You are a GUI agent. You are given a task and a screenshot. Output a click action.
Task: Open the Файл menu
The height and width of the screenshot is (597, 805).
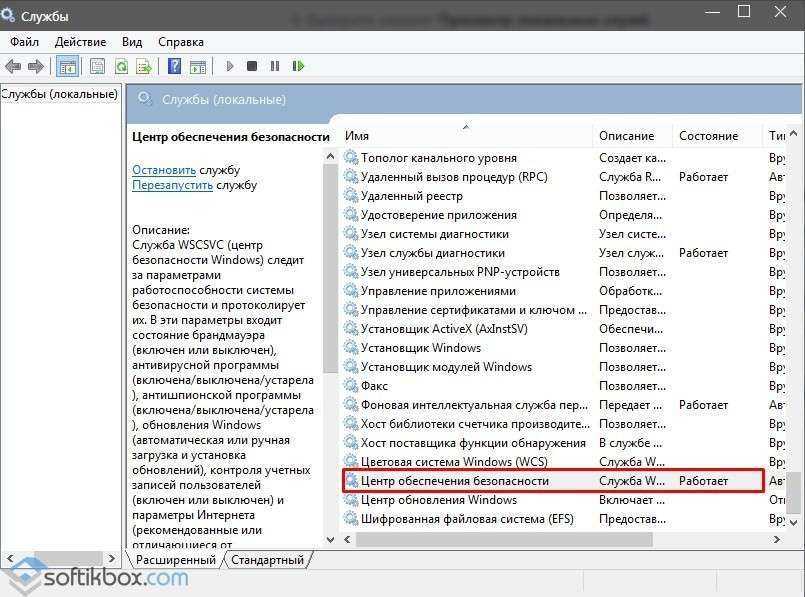(25, 41)
